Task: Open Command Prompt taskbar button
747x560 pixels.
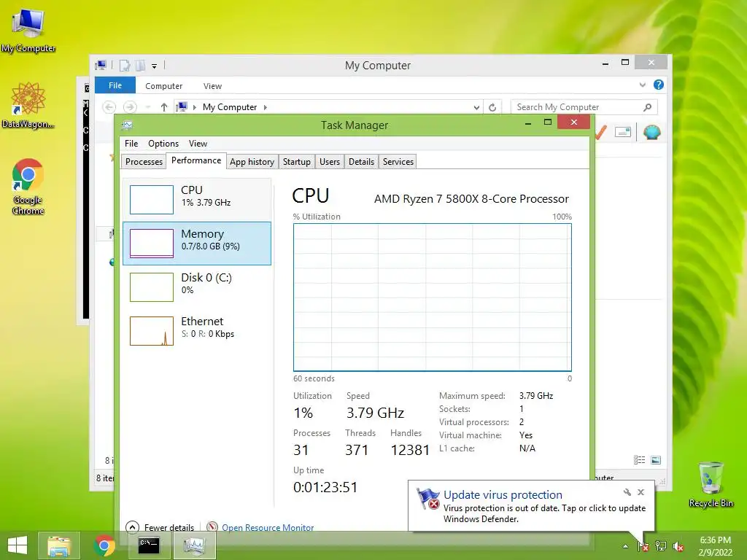Action: coord(149,545)
